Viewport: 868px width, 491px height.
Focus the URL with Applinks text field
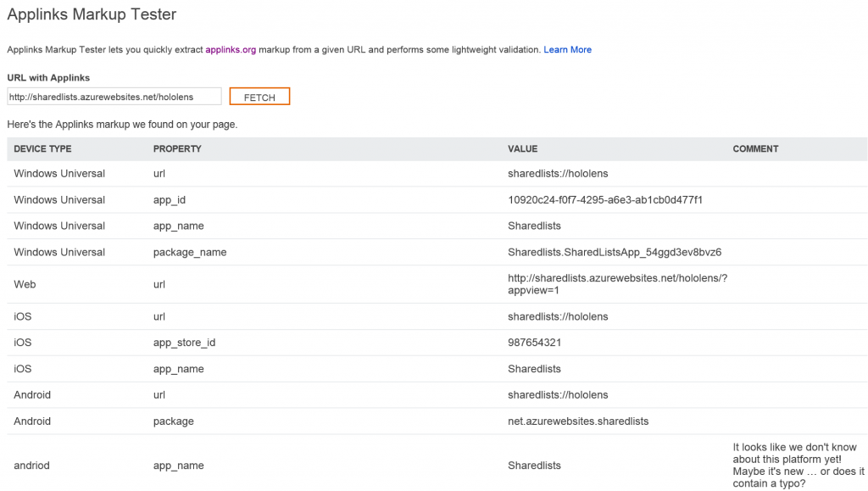(x=114, y=97)
